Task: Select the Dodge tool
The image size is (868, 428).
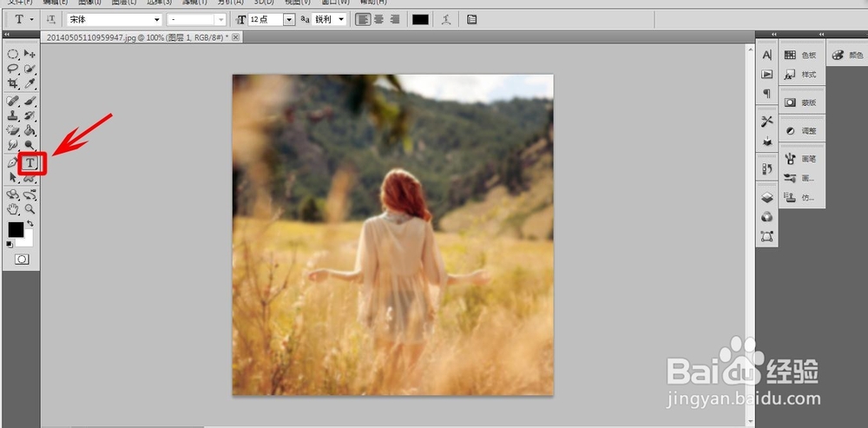Action: [x=30, y=146]
